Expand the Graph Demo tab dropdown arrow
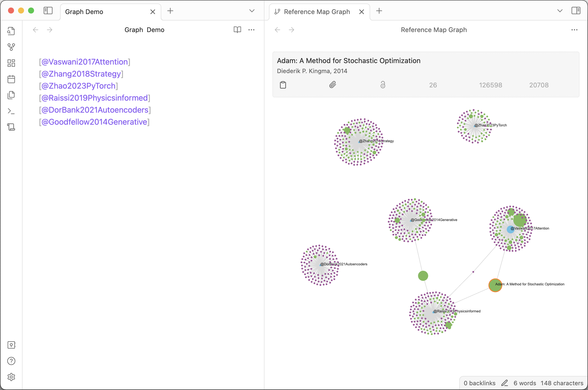Image resolution: width=588 pixels, height=390 pixels. 252,11
